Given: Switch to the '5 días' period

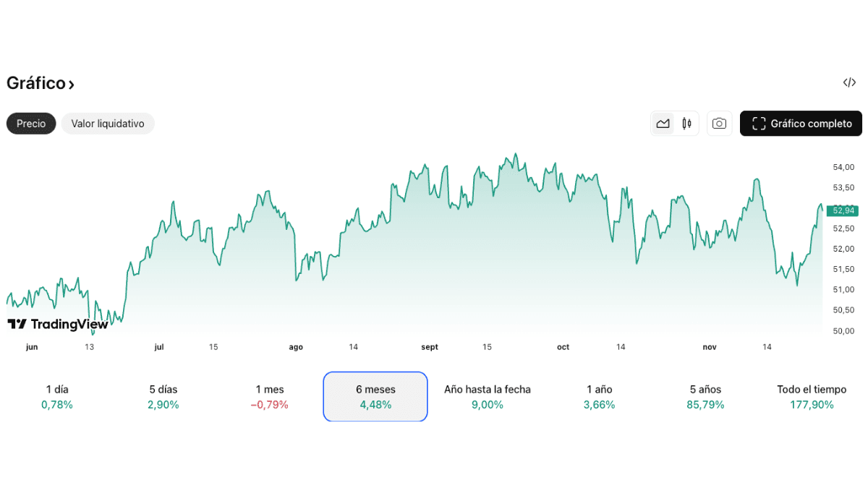Looking at the screenshot, I should (163, 396).
